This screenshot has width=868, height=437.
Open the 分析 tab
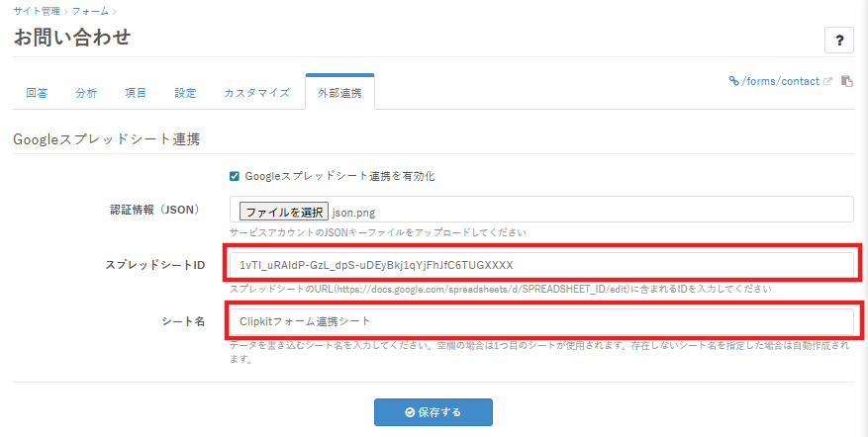pos(86,93)
